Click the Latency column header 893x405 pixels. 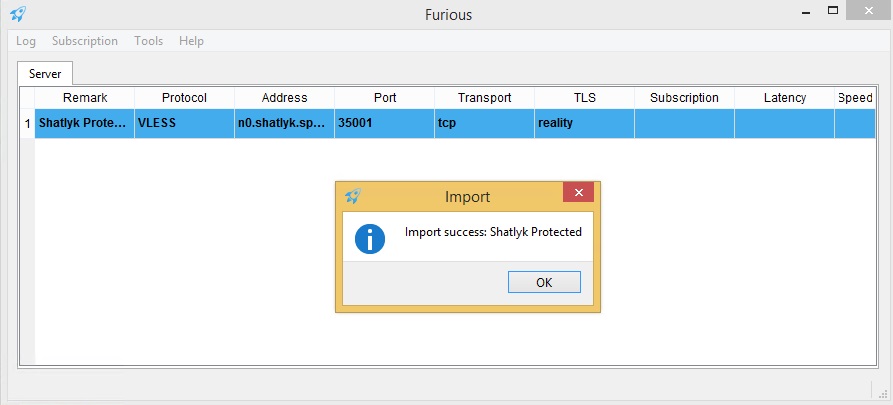(784, 98)
